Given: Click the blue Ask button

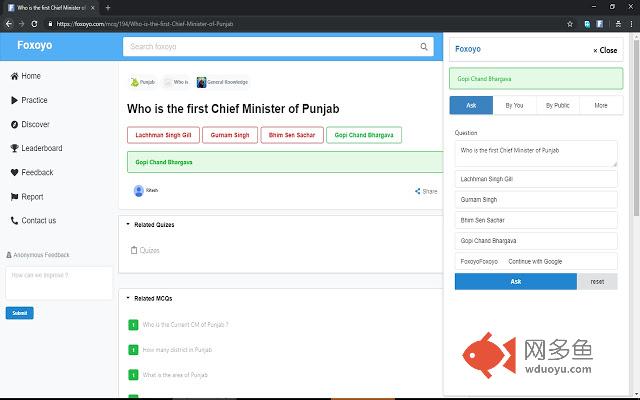Looking at the screenshot, I should 516,282.
